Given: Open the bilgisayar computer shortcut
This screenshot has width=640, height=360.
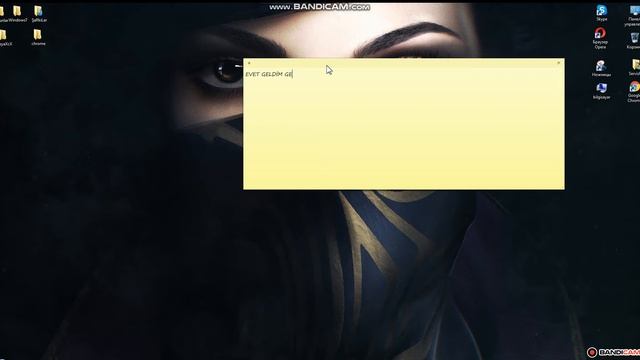Looking at the screenshot, I should [601, 91].
